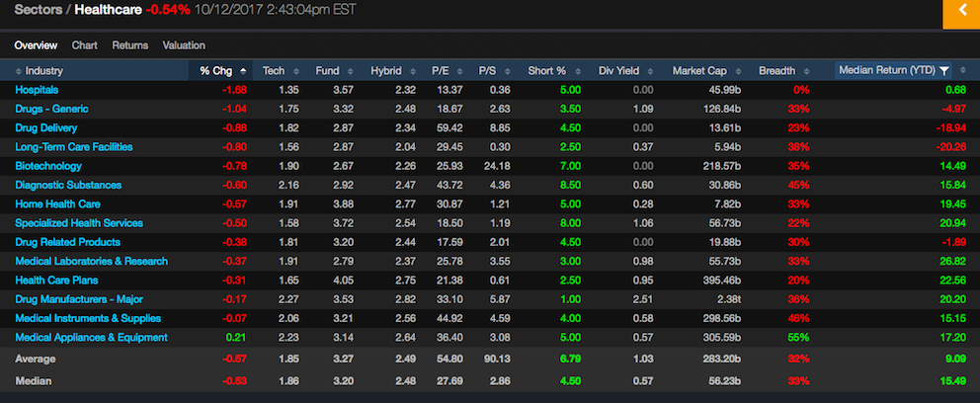980x403 pixels.
Task: Click the sort arrows next to P/E
Action: pos(460,71)
